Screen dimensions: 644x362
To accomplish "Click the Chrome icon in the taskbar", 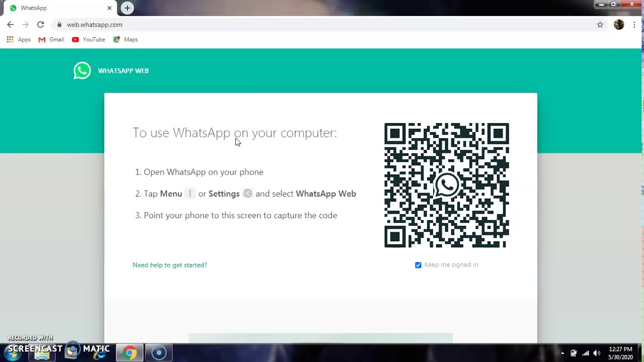I will pyautogui.click(x=129, y=353).
